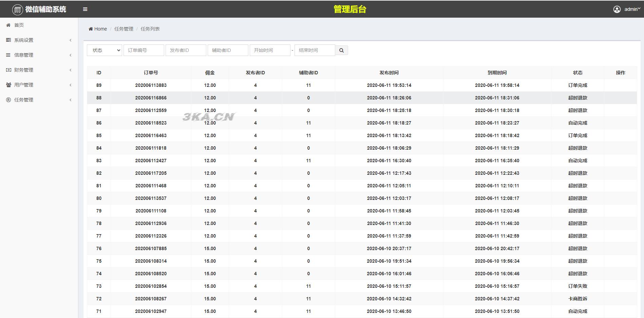
Task: Click the 用户管理 users icon
Action: [8, 85]
